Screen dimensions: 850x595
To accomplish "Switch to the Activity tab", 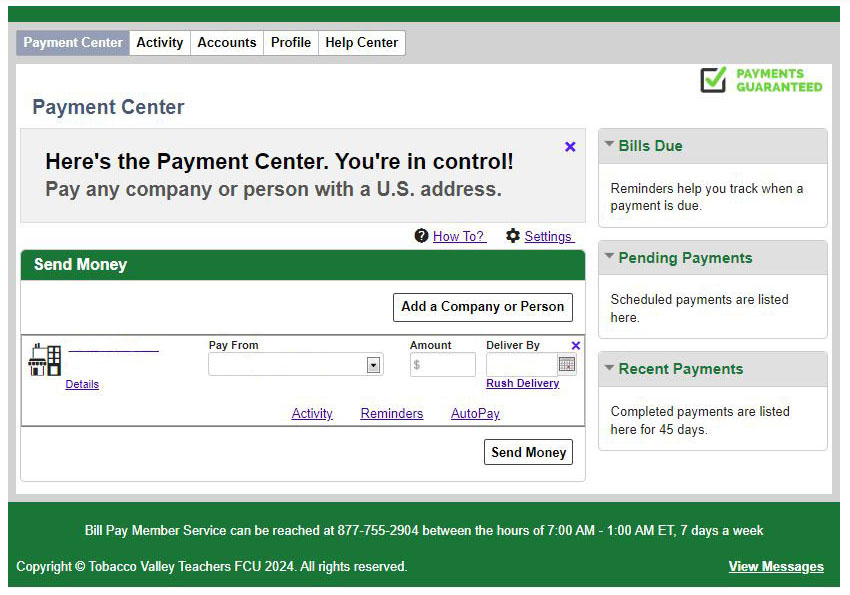I will 160,42.
